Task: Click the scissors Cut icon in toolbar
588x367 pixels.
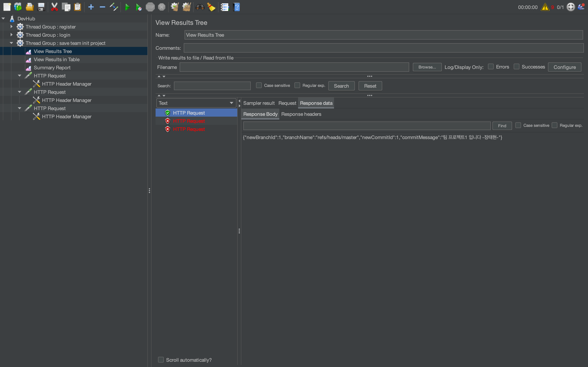Action: tap(55, 7)
